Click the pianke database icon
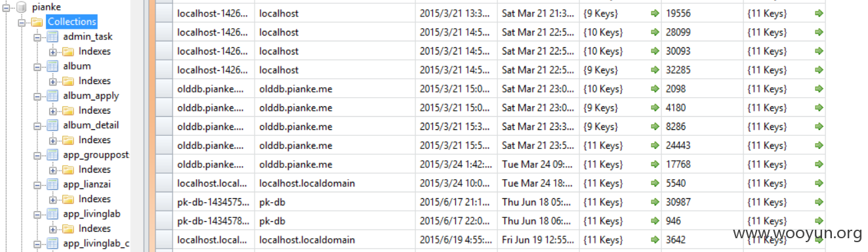Image resolution: width=868 pixels, height=252 pixels. [x=21, y=7]
